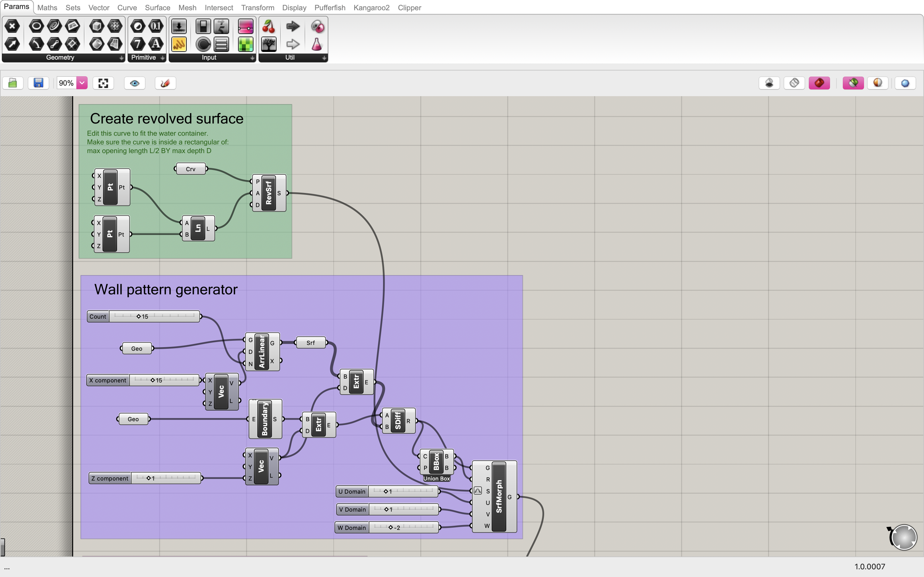Screen dimensions: 924x577
Task: Click the Pufferfish menu tab
Action: coord(330,7)
